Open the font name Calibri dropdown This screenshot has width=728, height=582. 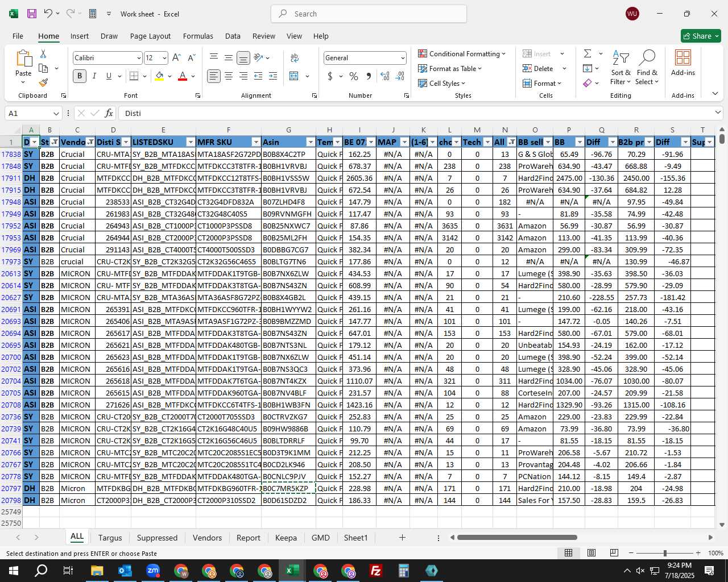click(x=138, y=58)
